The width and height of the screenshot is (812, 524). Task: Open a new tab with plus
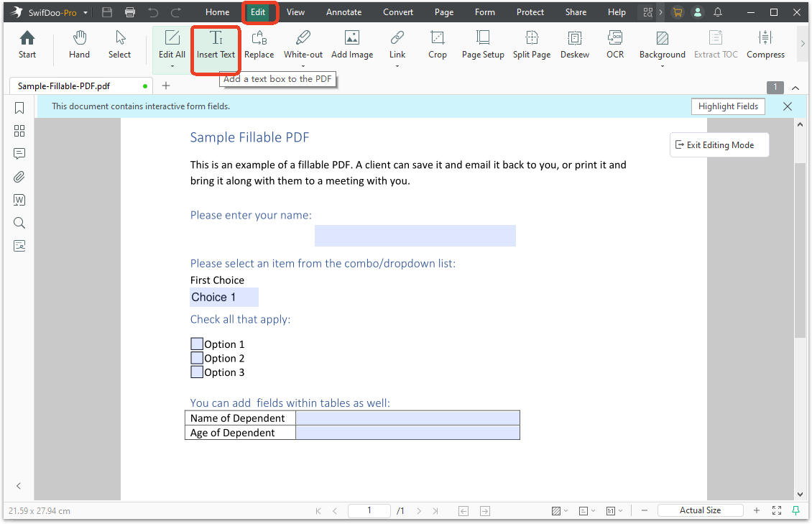(166, 86)
